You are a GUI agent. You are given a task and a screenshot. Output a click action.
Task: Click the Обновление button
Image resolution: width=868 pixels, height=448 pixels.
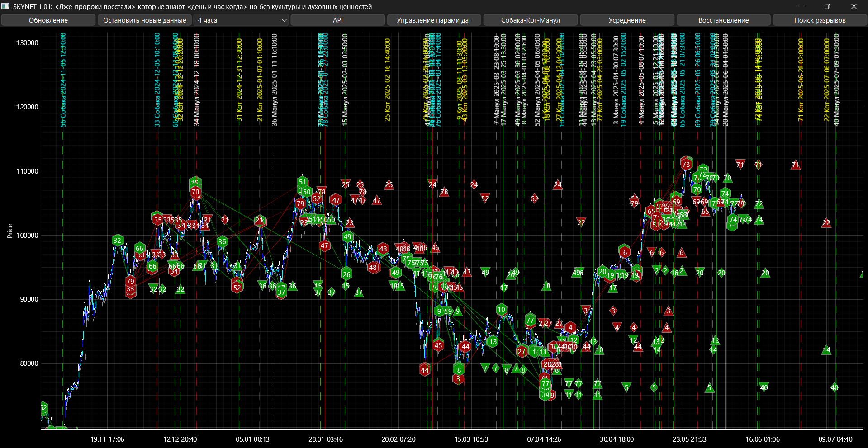(48, 20)
